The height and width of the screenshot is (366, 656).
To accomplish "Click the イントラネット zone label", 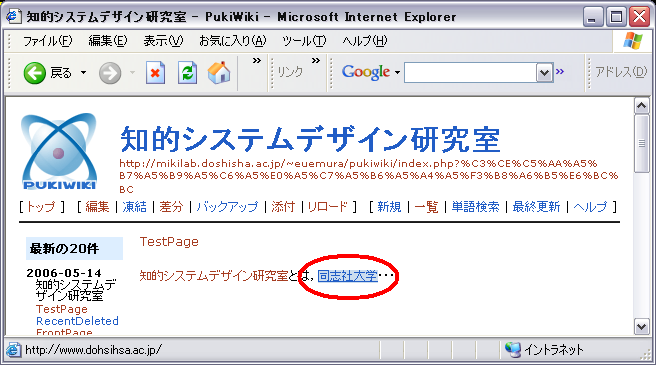I will 554,349.
